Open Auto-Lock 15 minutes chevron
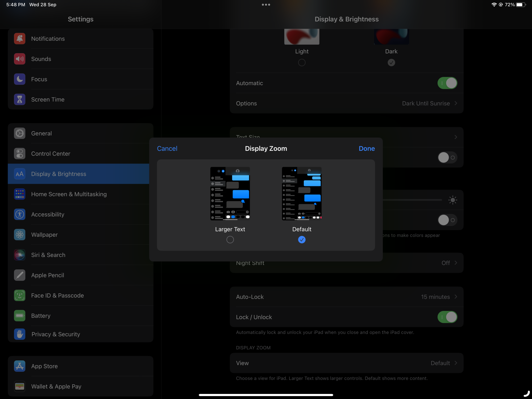The width and height of the screenshot is (532, 399). tap(456, 297)
